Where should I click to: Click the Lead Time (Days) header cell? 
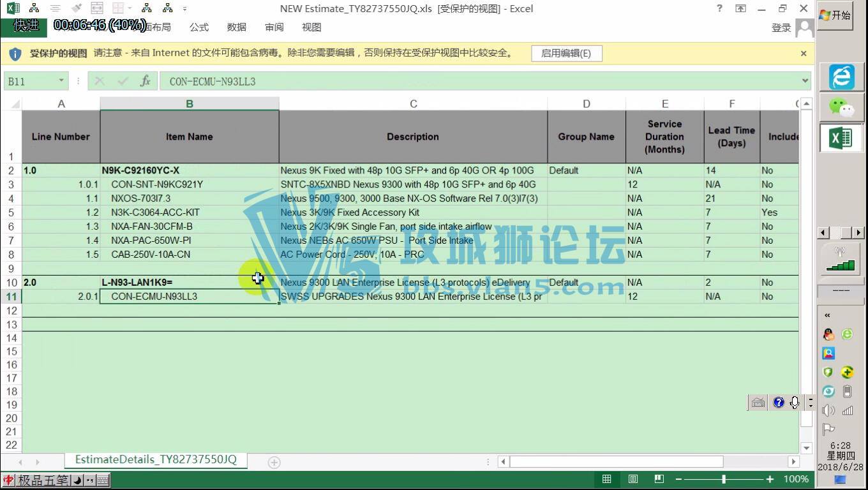click(731, 137)
